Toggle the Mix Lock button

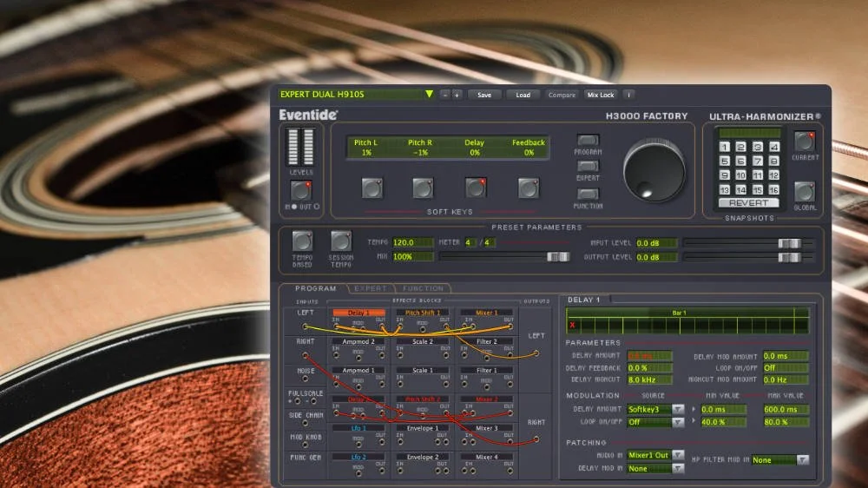click(x=601, y=96)
